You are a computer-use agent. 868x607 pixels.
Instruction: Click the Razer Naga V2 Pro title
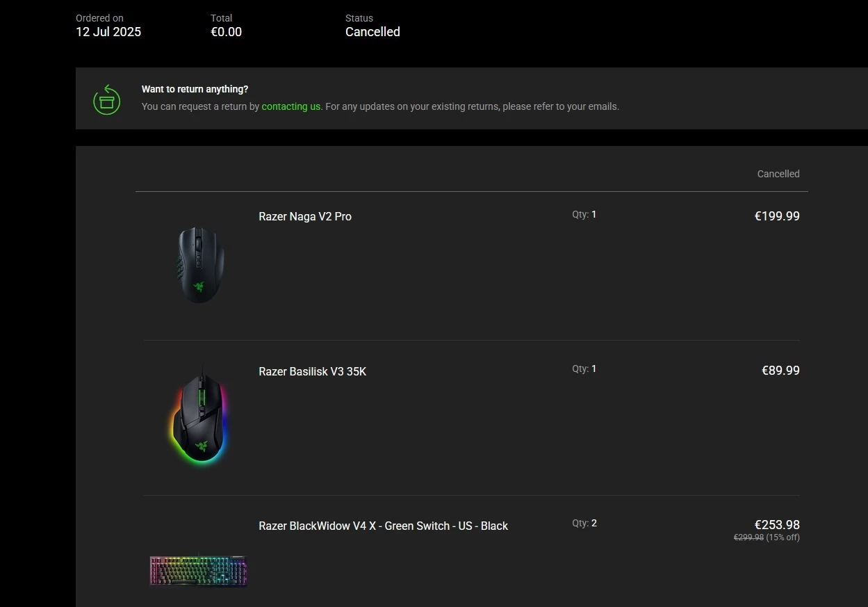305,216
